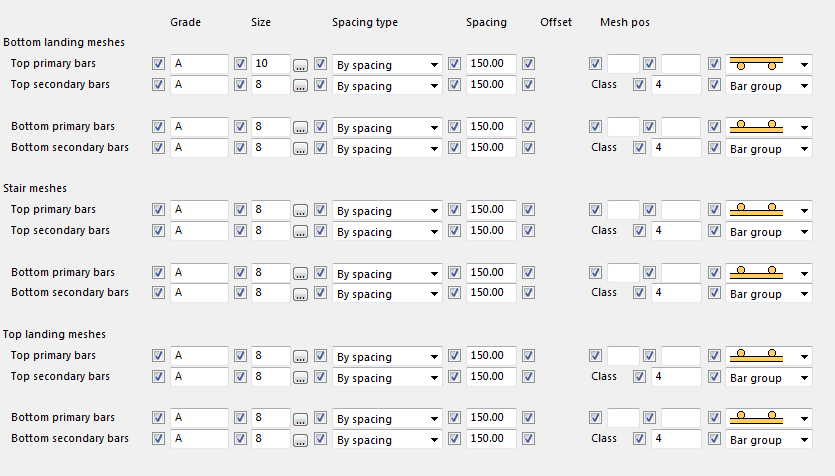This screenshot has width=835, height=476.
Task: Open mesh position icon for Top landing top primary bars
Action: 768,356
